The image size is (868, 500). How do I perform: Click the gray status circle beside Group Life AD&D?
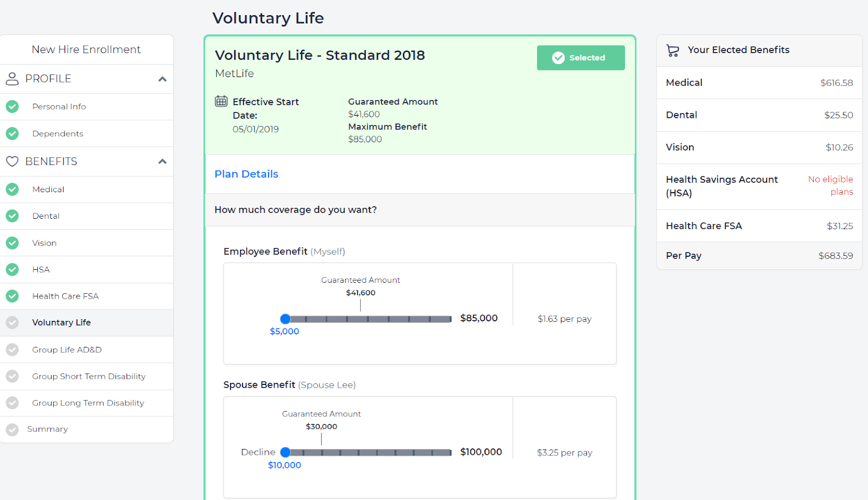(12, 349)
